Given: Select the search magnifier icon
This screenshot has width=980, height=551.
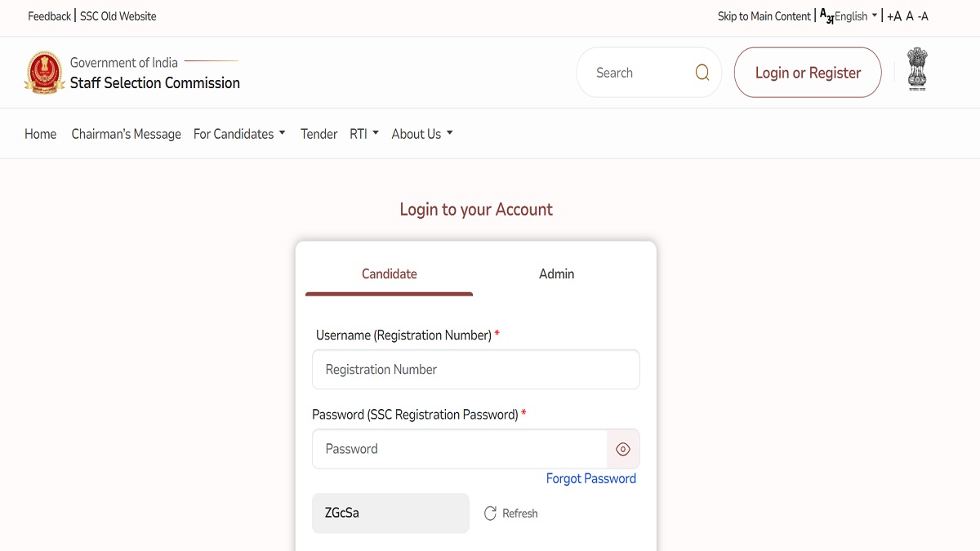Looking at the screenshot, I should point(702,72).
